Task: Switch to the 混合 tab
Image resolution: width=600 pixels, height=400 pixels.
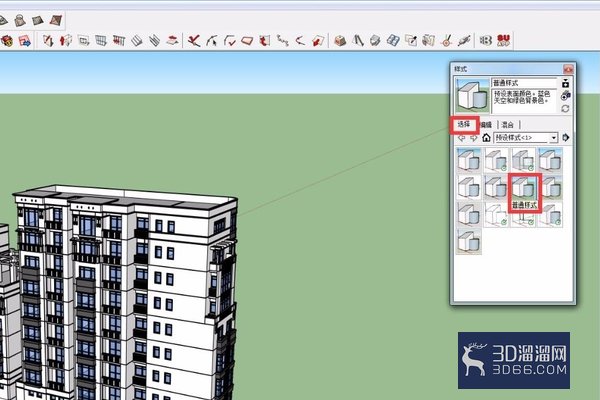Action: click(507, 125)
